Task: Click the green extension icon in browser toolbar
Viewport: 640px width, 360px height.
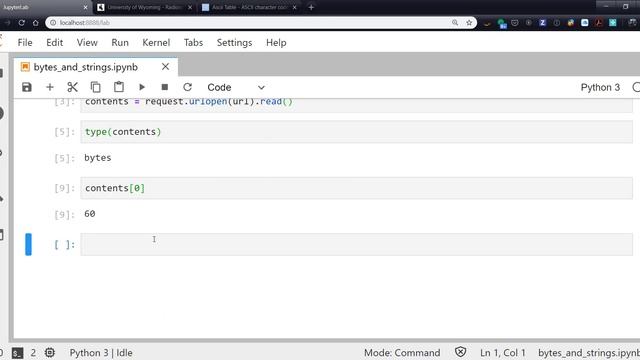Action: [502, 23]
